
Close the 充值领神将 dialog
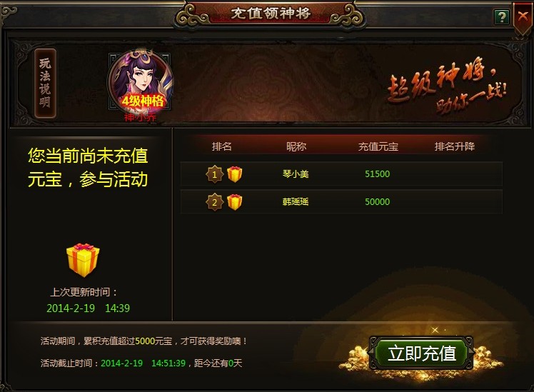(x=523, y=17)
